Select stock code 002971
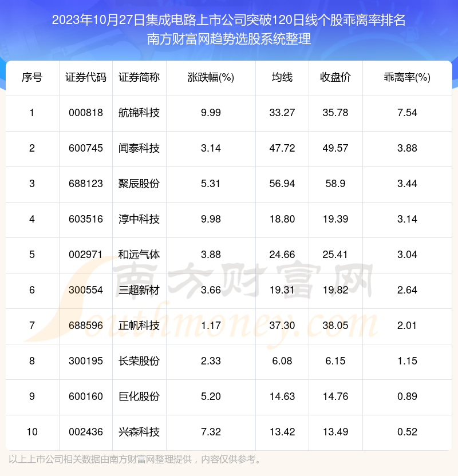The height and width of the screenshot is (476, 458). coord(86,255)
